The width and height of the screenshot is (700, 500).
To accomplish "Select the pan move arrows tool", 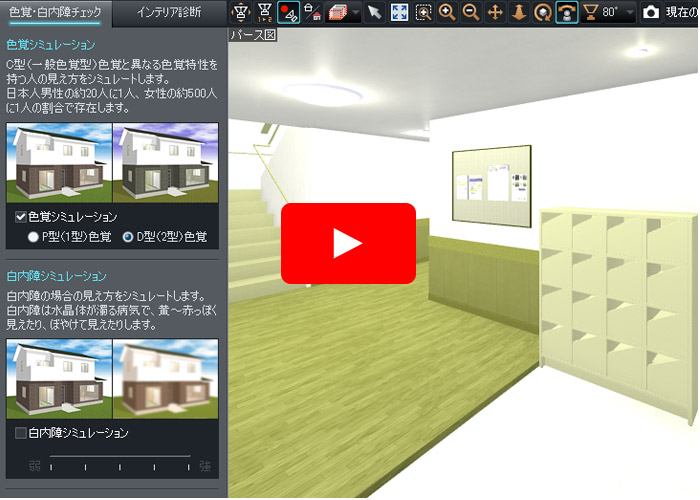I will pos(494,12).
